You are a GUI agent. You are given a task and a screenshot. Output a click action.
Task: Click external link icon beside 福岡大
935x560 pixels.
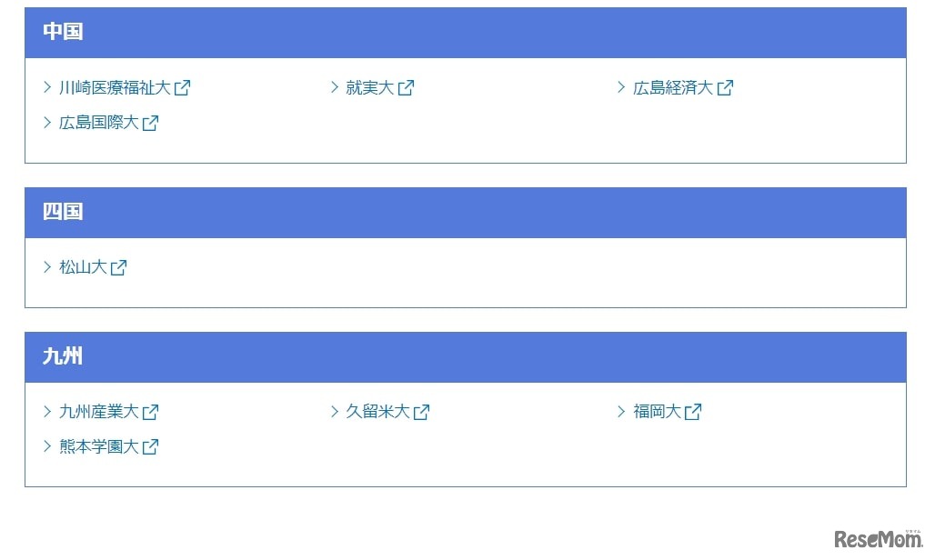click(x=693, y=412)
